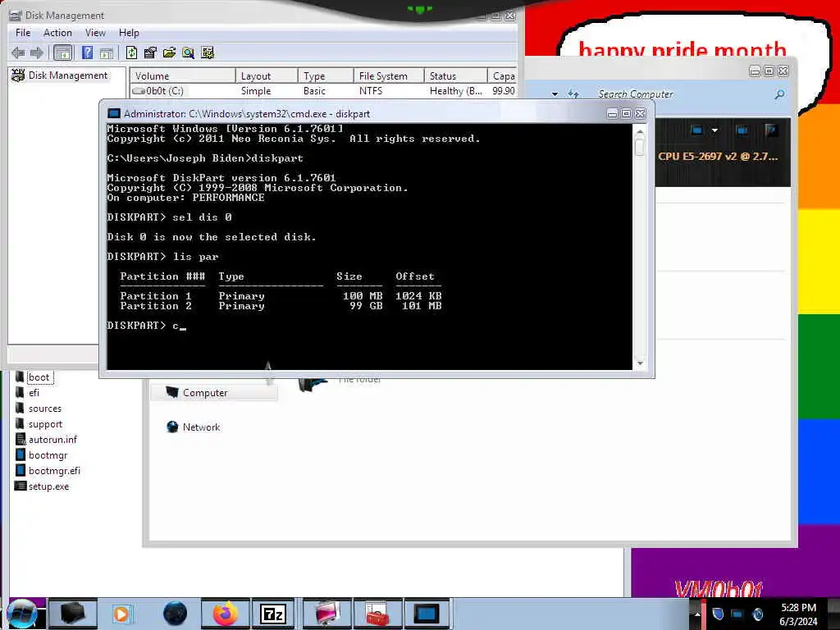
Task: Open the dark globe browser taskbar icon
Action: click(x=175, y=614)
